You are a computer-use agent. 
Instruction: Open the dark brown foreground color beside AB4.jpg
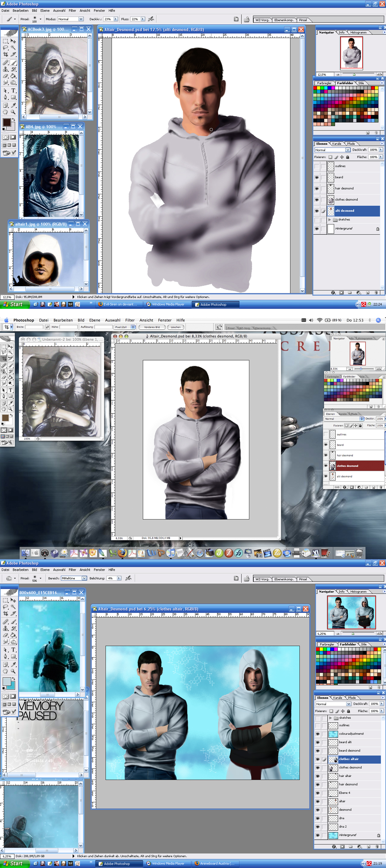pos(6,122)
